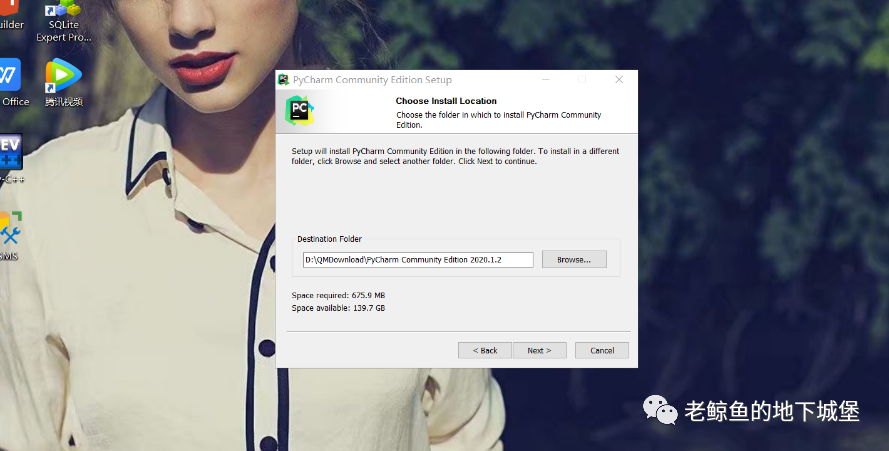Click the disabled maximize button in the title bar
Screen dimensions: 889x451
(582, 80)
